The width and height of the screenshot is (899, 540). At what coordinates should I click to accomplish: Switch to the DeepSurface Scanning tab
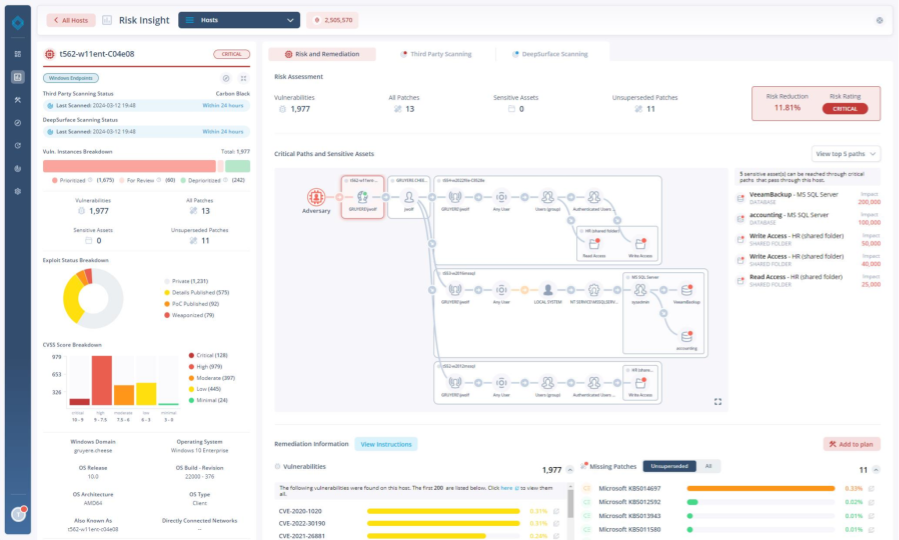click(x=550, y=54)
